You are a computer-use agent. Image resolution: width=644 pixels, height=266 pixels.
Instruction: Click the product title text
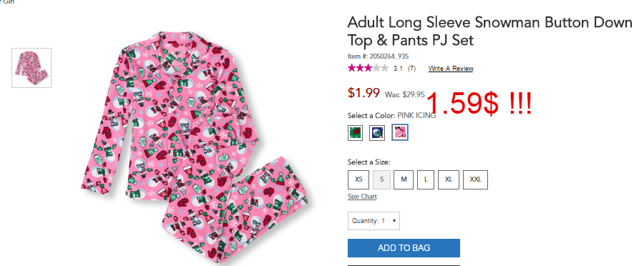pos(489,31)
